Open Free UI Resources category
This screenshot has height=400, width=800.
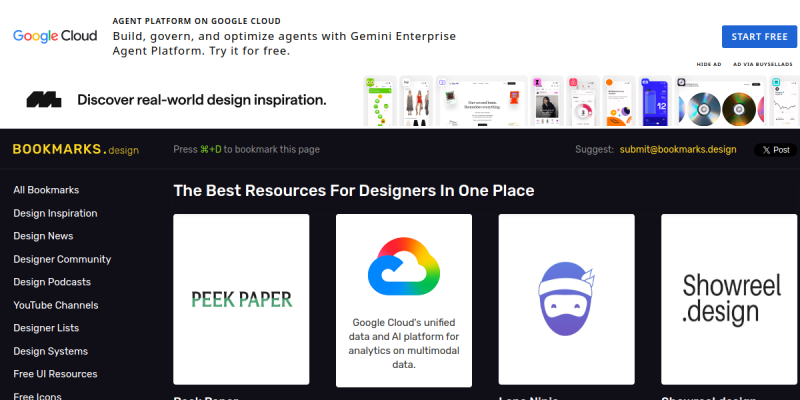(55, 374)
